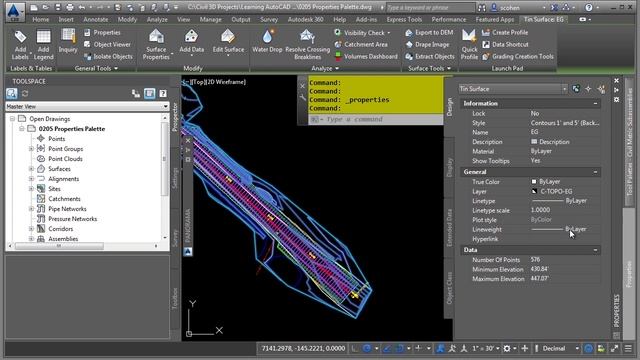The width and height of the screenshot is (640, 360).
Task: Toggle the Toolspace active drawing view icon
Action: pos(11,94)
